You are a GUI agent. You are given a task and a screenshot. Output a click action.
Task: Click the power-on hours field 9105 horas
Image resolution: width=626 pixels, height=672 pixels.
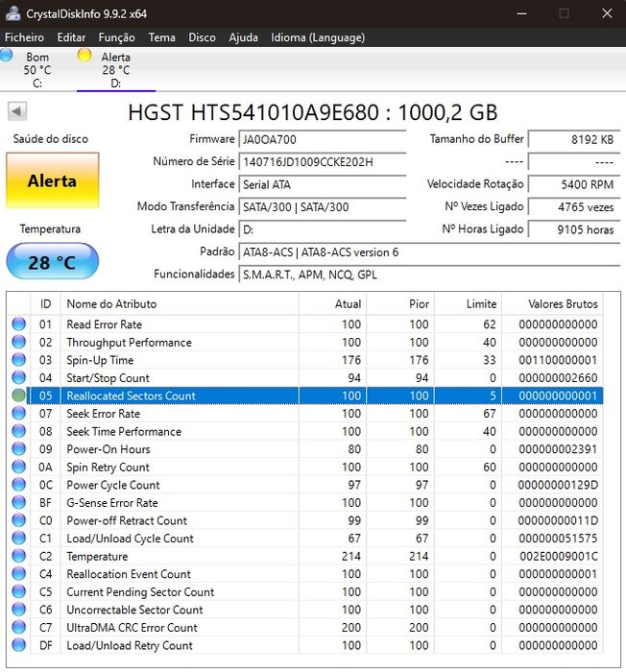pos(574,229)
